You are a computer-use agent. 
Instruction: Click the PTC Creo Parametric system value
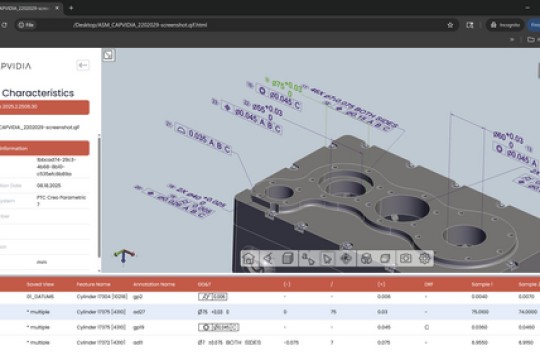pyautogui.click(x=61, y=200)
